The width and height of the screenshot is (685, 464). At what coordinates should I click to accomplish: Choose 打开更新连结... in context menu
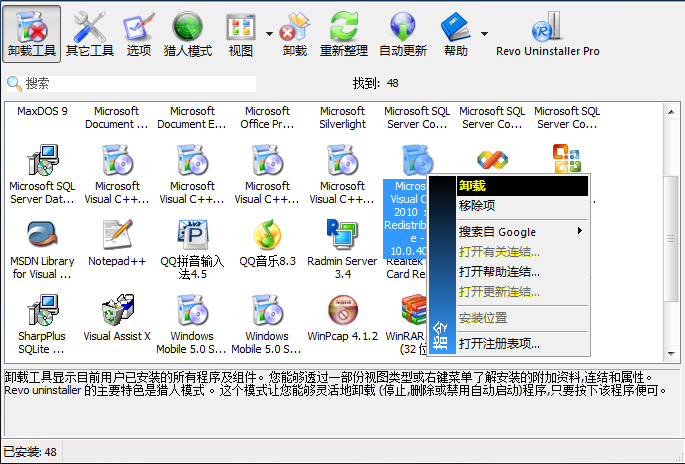click(x=522, y=292)
